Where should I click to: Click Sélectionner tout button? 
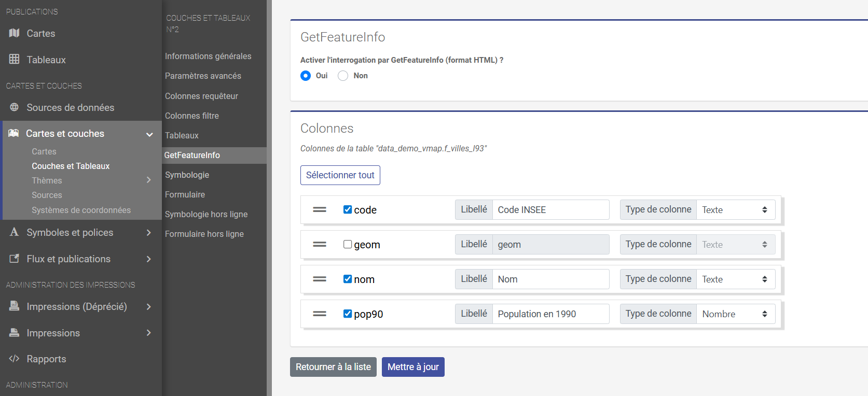(340, 175)
